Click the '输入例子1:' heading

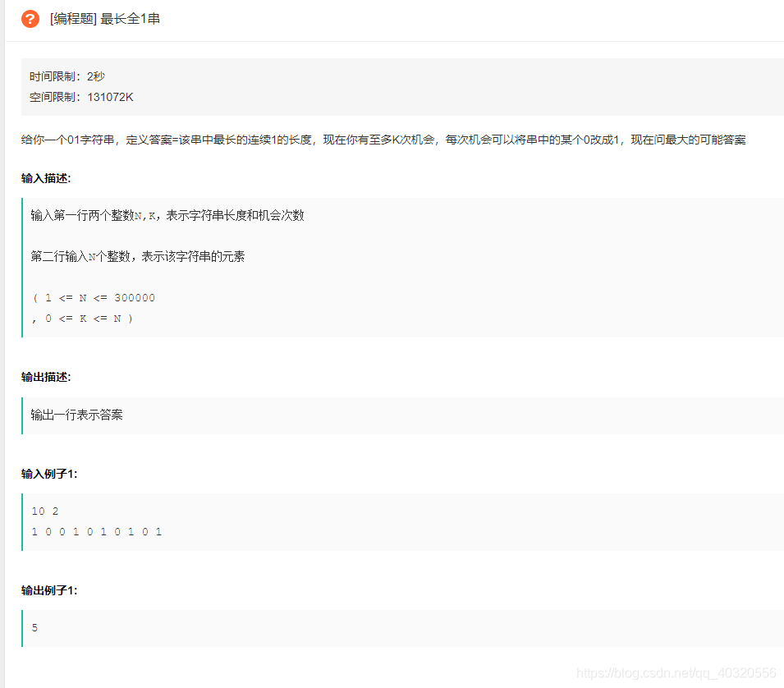click(49, 474)
